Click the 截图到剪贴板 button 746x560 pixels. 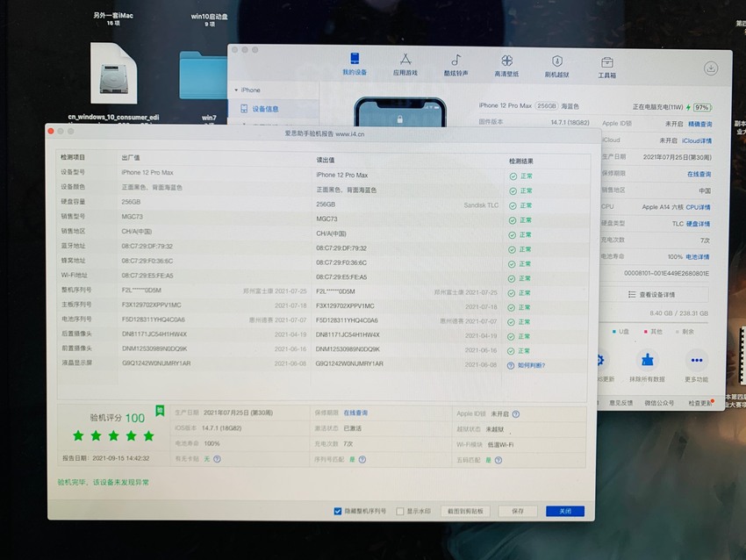465,512
